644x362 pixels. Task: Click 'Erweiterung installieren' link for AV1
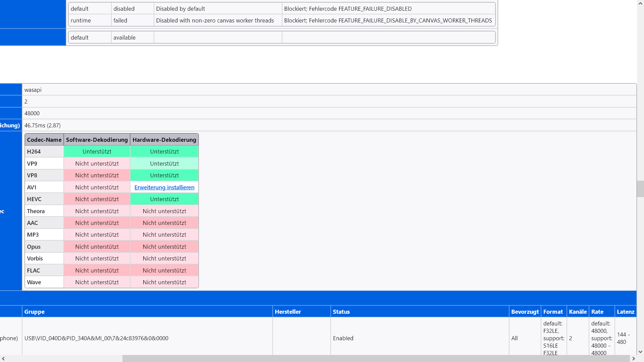coord(164,187)
